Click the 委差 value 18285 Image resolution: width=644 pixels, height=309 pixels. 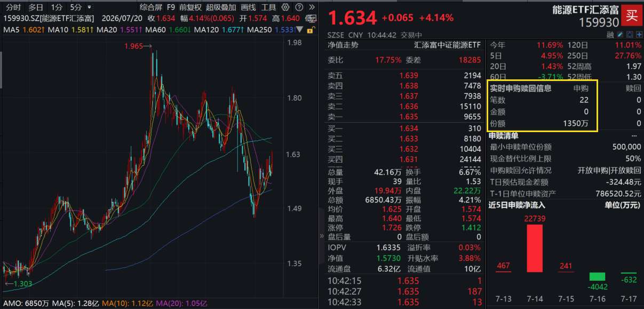(469, 60)
